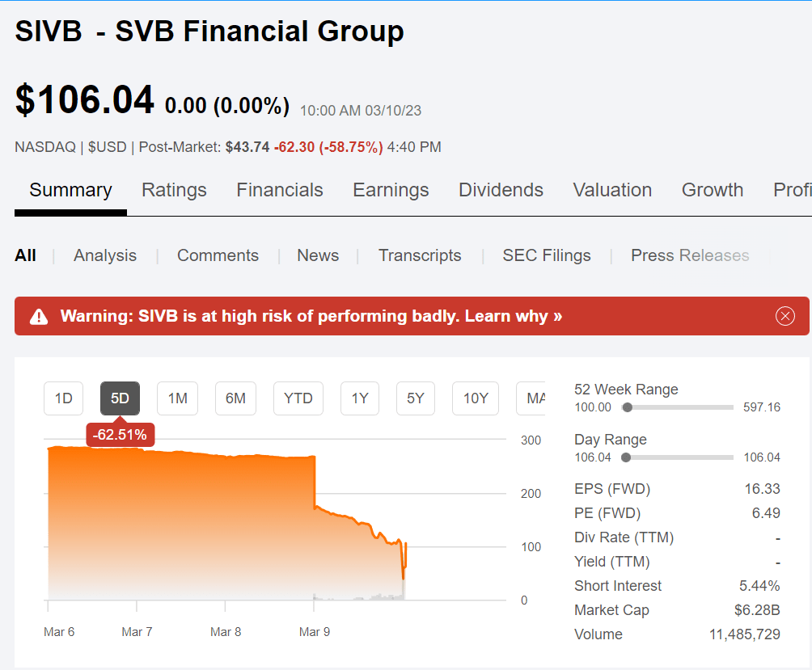Click the warning triangle icon
The image size is (812, 670).
click(x=39, y=317)
